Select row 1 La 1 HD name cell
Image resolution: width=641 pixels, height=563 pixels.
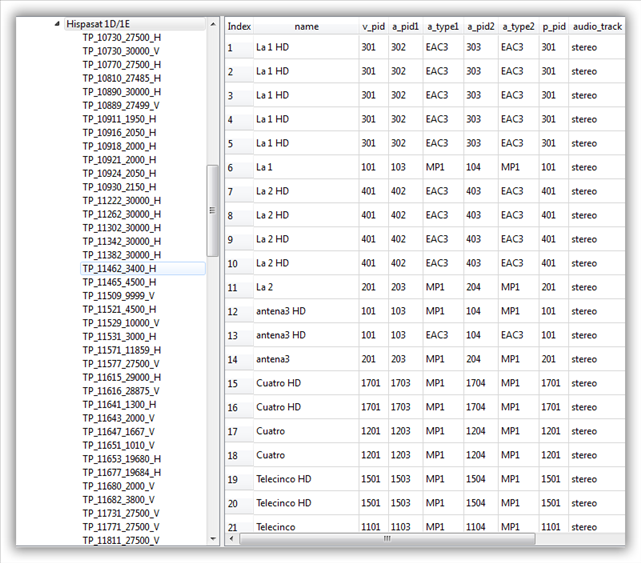pos(306,47)
